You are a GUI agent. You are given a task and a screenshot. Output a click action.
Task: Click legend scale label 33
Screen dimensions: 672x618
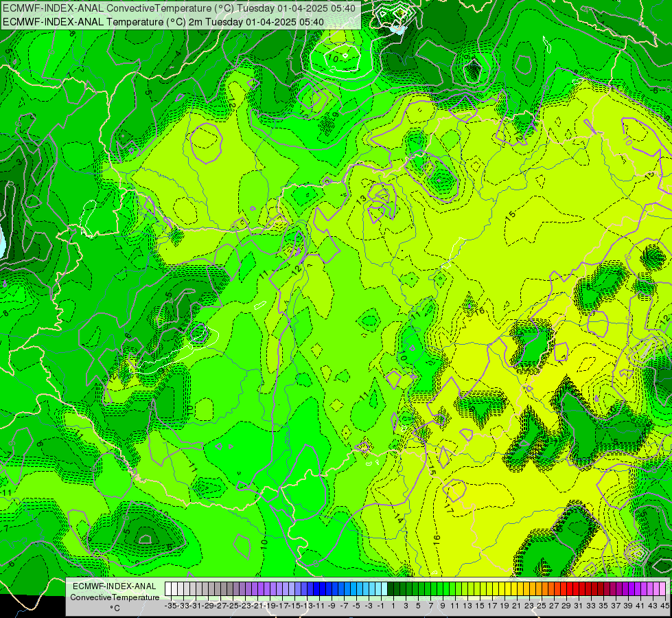[591, 606]
